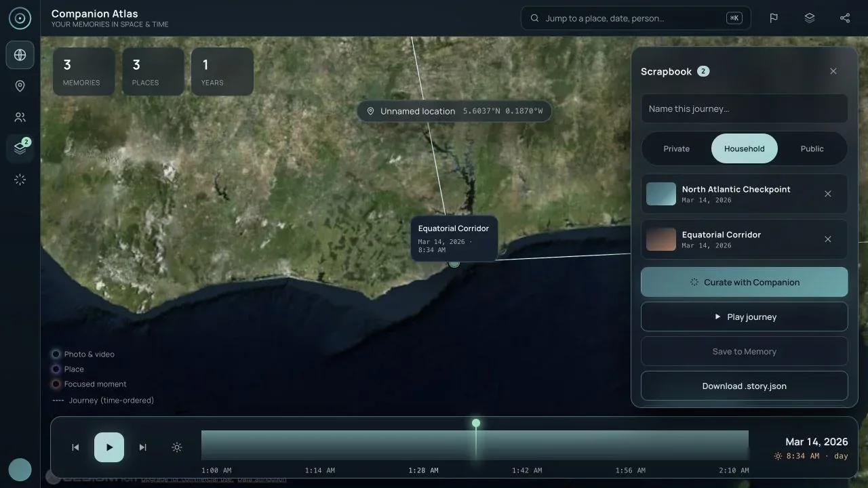Close the Scrapbook panel
This screenshot has height=488, width=868.
(833, 71)
